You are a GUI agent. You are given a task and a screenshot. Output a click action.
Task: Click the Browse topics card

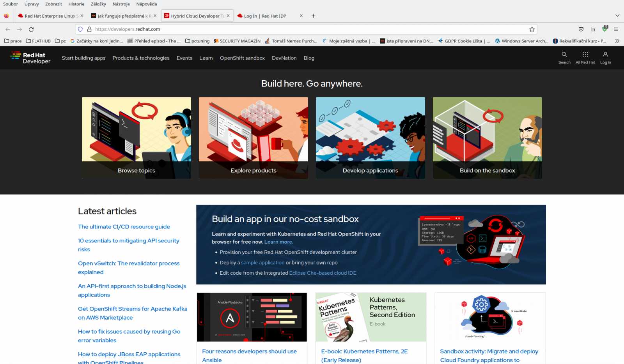(136, 138)
